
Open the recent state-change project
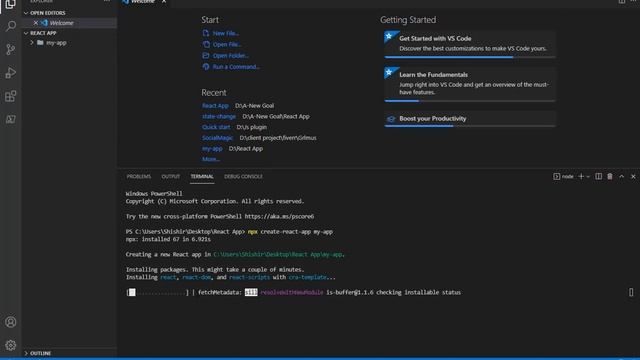click(x=219, y=116)
